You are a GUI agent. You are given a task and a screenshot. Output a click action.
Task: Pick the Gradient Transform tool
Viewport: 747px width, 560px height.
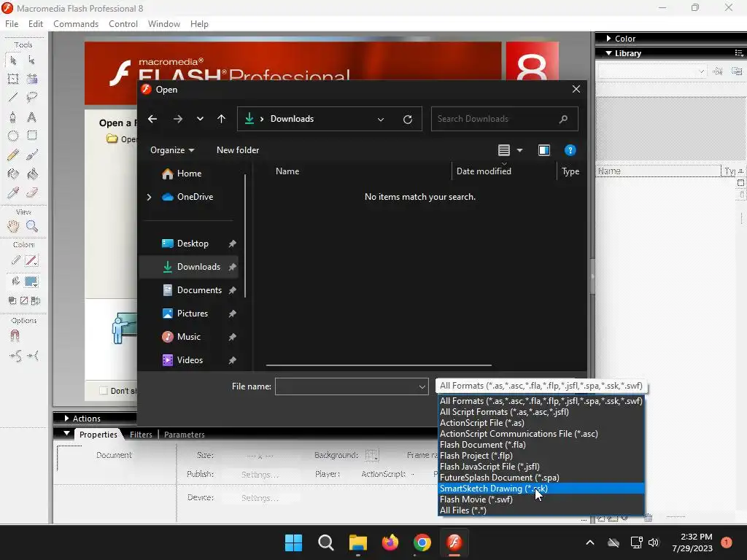[32, 79]
